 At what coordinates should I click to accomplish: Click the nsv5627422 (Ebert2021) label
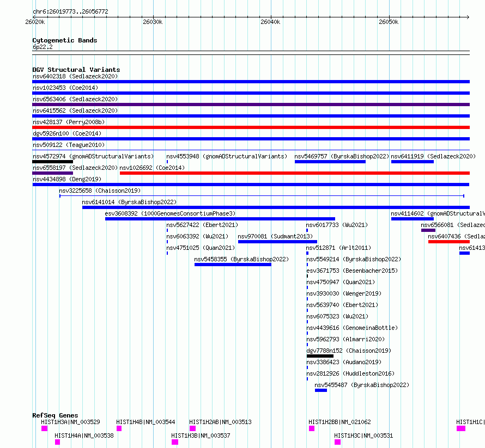[202, 225]
